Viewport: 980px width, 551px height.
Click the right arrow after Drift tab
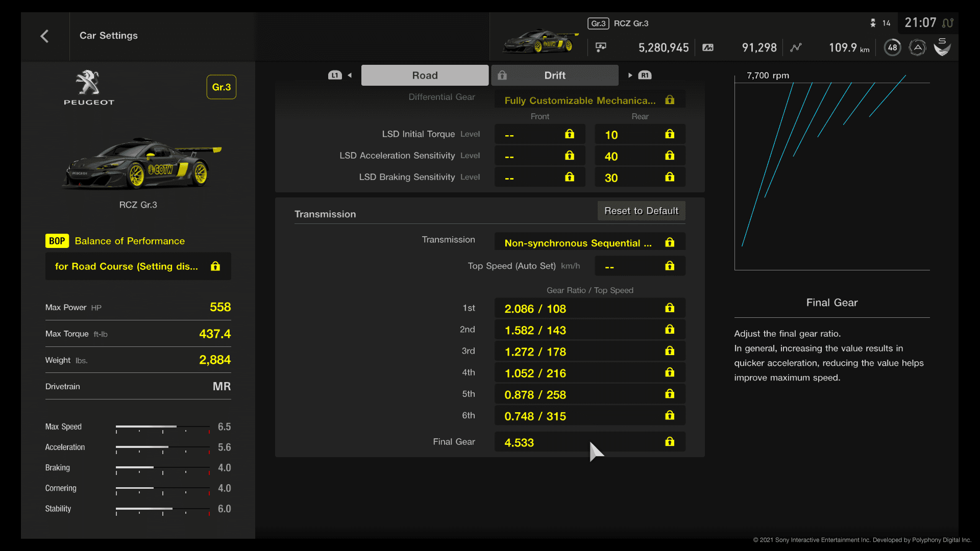click(630, 76)
